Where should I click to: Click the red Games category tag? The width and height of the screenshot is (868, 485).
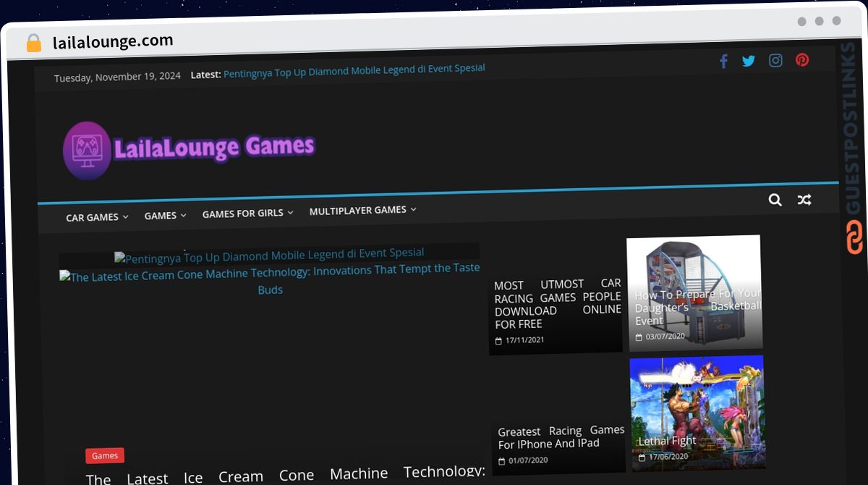tap(105, 456)
